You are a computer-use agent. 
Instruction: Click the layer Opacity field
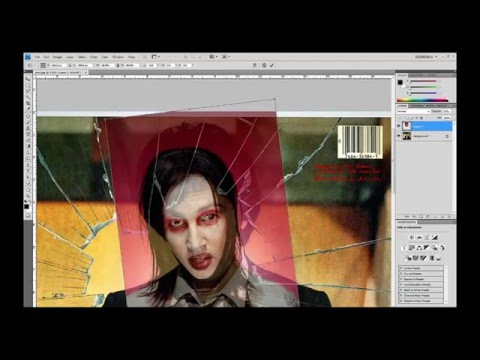[447, 111]
